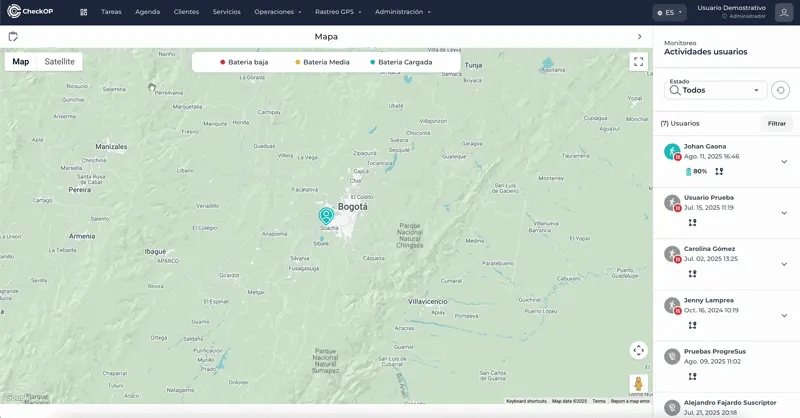Screen dimensions: 800x418
Task: Open Keyboard shortcuts link on map
Action: (x=526, y=401)
